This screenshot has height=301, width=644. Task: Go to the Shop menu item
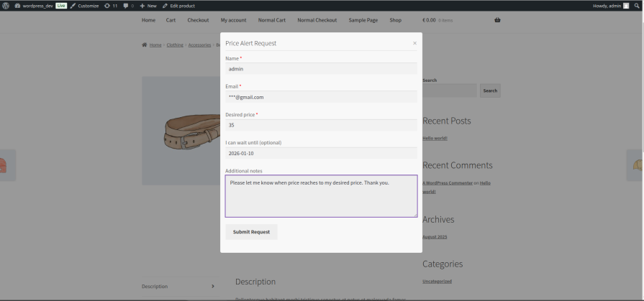point(395,20)
